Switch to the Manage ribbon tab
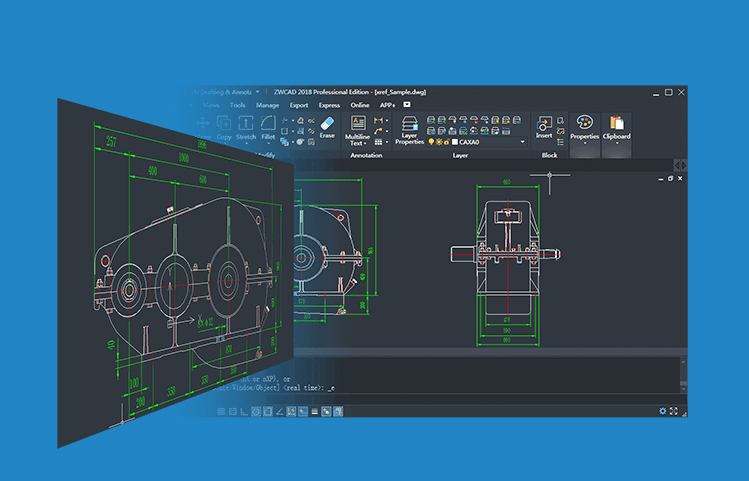 pos(267,104)
